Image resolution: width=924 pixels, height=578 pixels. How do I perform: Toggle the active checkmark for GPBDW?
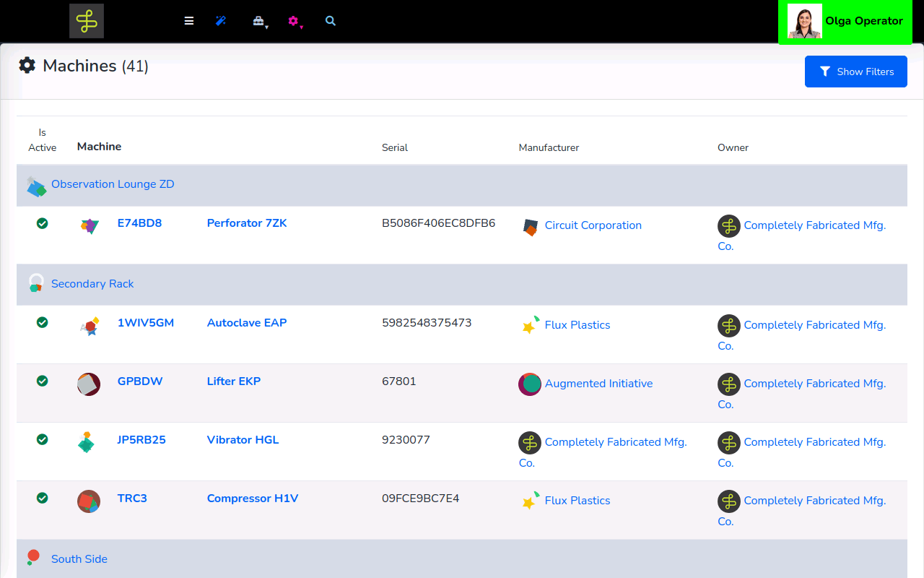click(x=43, y=381)
